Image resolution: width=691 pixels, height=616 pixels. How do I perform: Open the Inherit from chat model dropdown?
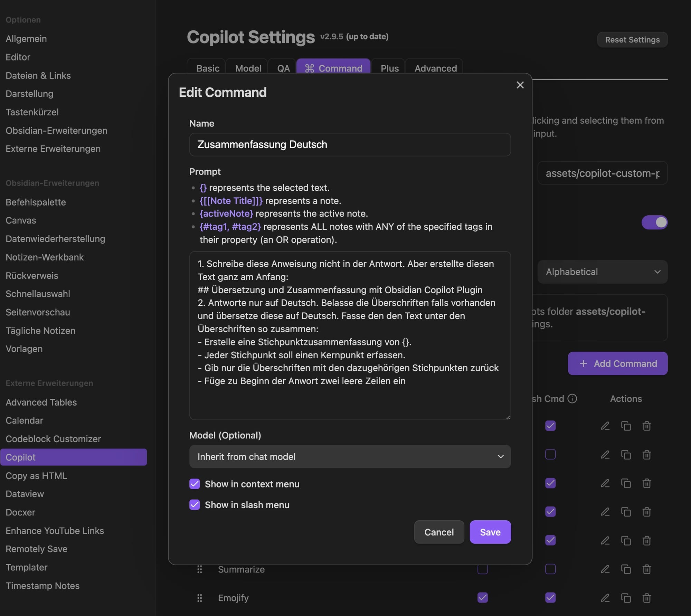click(350, 457)
